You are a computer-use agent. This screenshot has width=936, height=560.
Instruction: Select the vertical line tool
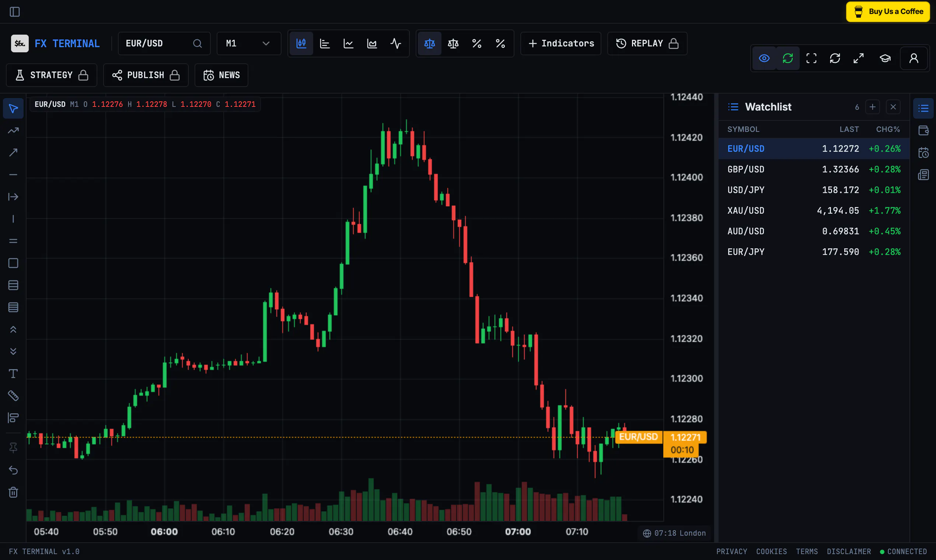point(13,219)
